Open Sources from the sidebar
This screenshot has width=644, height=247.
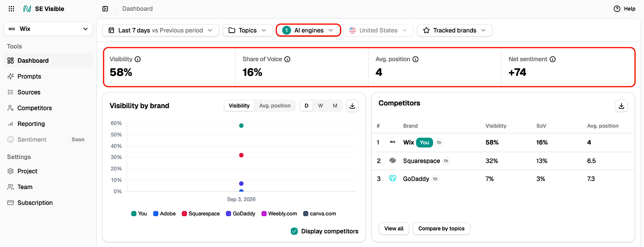48,92
